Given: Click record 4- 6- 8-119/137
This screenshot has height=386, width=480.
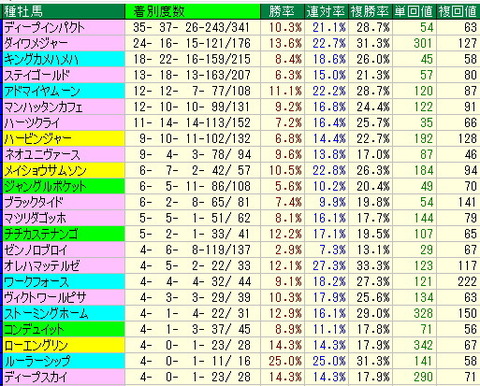Looking at the screenshot, I should (195, 250).
